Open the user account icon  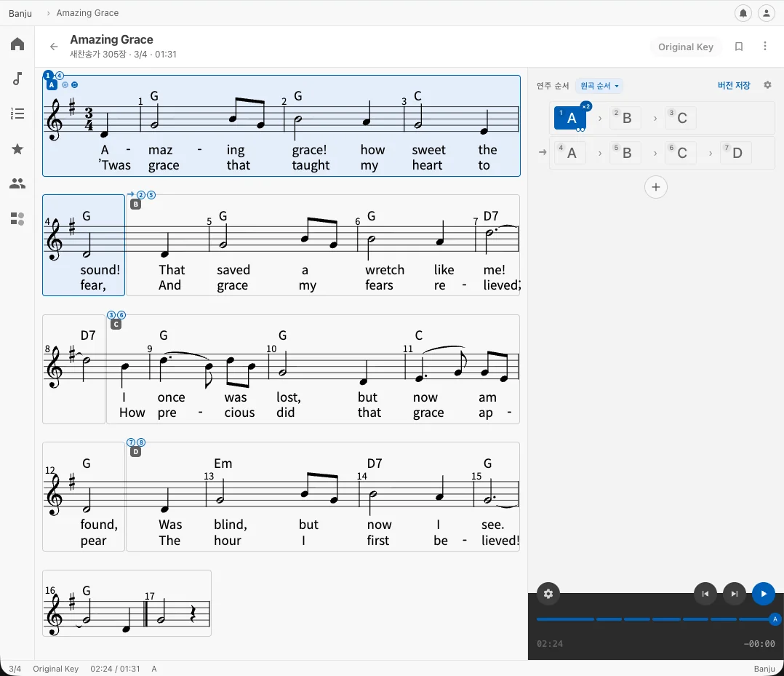click(766, 13)
